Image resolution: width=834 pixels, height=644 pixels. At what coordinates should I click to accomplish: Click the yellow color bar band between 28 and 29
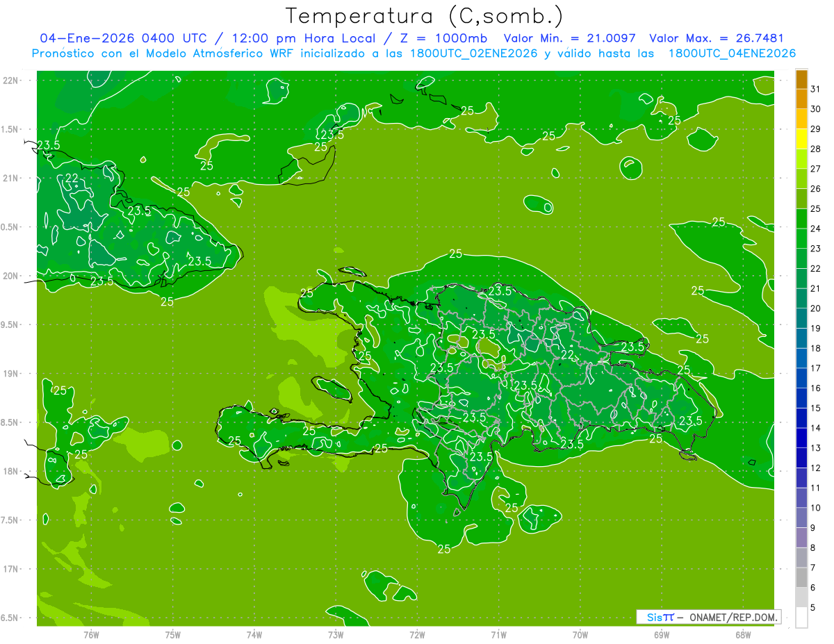[801, 139]
